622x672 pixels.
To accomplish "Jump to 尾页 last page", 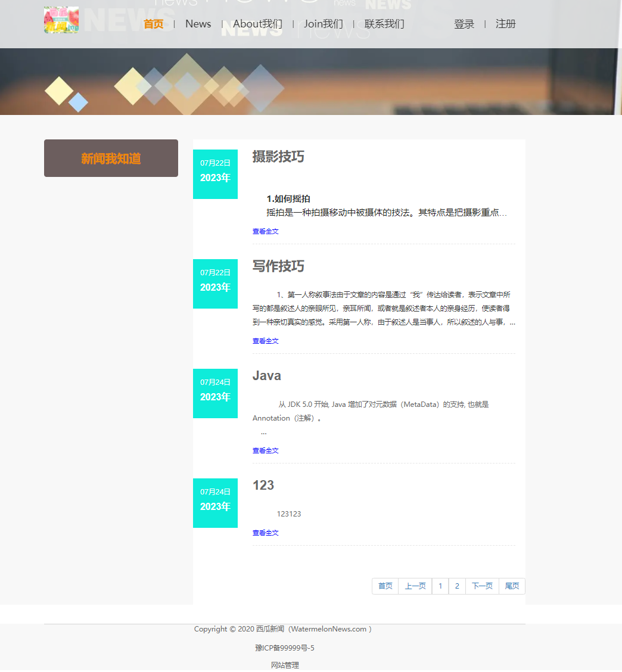I will tap(512, 586).
